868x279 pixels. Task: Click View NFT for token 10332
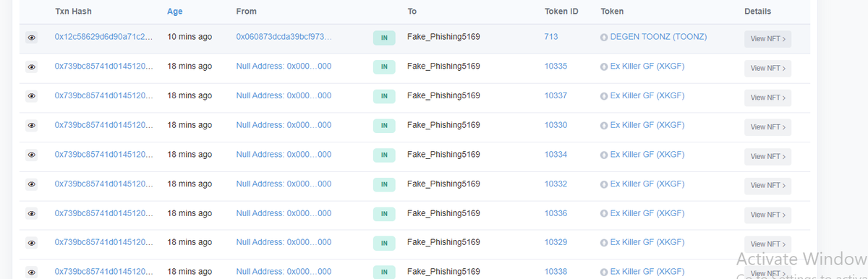coord(767,186)
